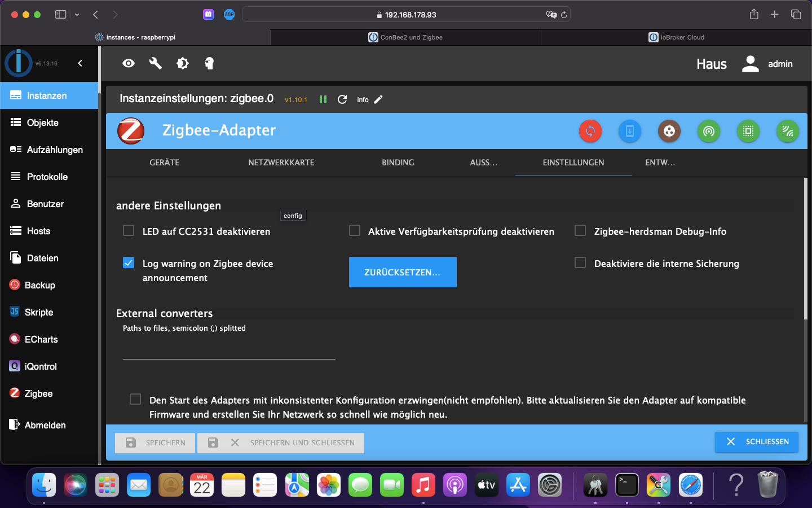Screen dimensions: 812x508
Task: Pause the zigbee.0 instance
Action: (x=323, y=99)
